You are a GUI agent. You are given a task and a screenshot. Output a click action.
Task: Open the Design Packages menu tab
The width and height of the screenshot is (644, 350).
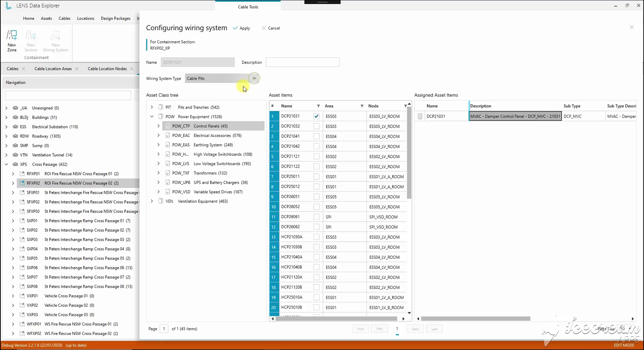[115, 18]
